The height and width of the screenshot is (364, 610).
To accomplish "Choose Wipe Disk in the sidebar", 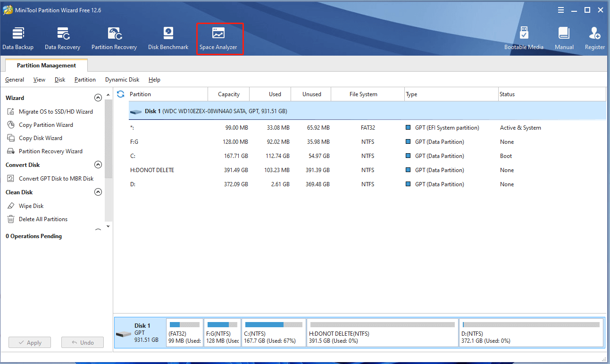I will [31, 206].
